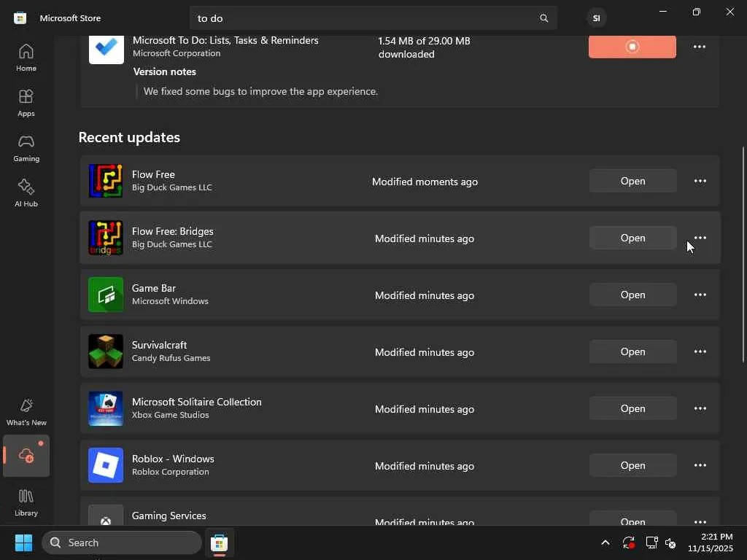Screen dimensions: 747x560
Task: Click the Microsoft Store logo in title bar
Action: pyautogui.click(x=20, y=18)
